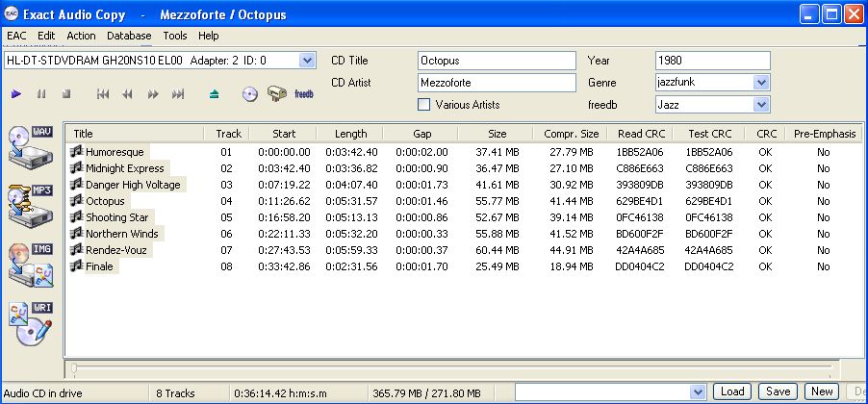This screenshot has width=868, height=404.
Task: Open the Database menu
Action: [129, 36]
